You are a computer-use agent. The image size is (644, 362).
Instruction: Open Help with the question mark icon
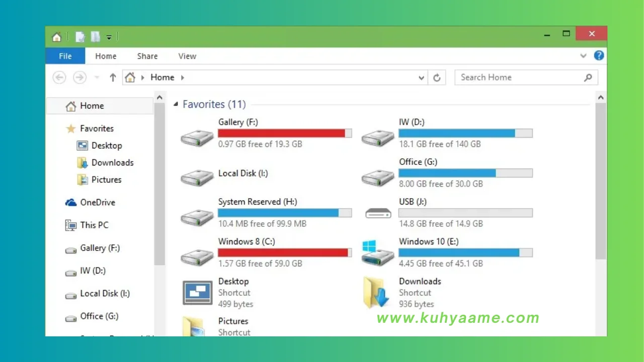click(x=599, y=56)
